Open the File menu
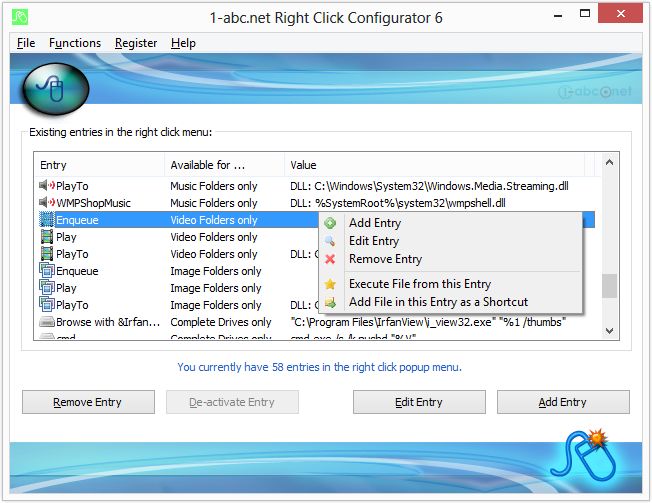 26,43
